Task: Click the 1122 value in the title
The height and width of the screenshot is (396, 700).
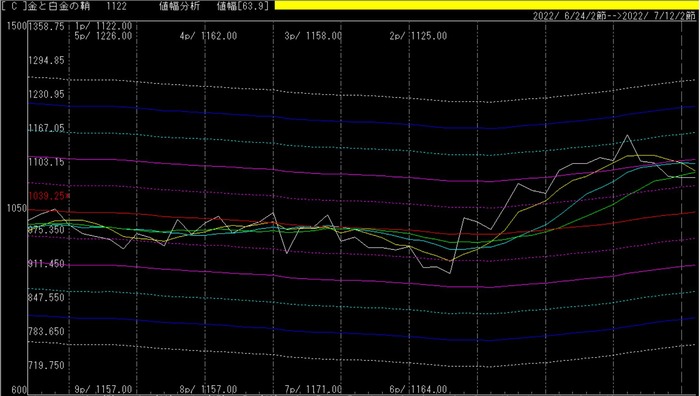Action: pos(117,6)
